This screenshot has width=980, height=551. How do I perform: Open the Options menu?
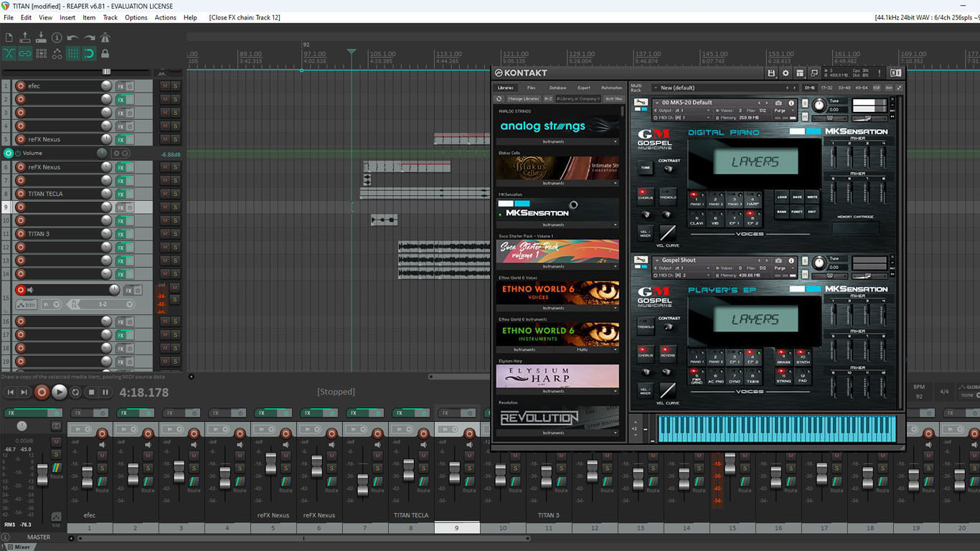coord(136,17)
